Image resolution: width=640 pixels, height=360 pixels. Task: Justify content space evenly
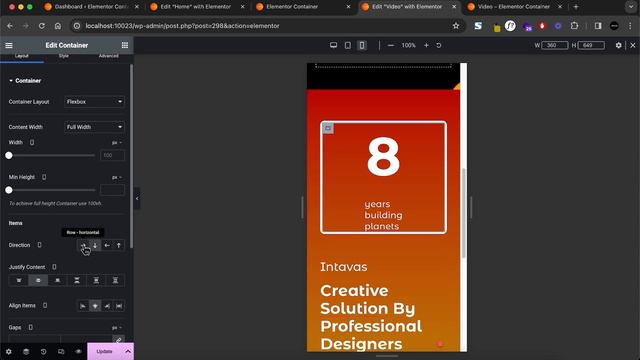115,280
